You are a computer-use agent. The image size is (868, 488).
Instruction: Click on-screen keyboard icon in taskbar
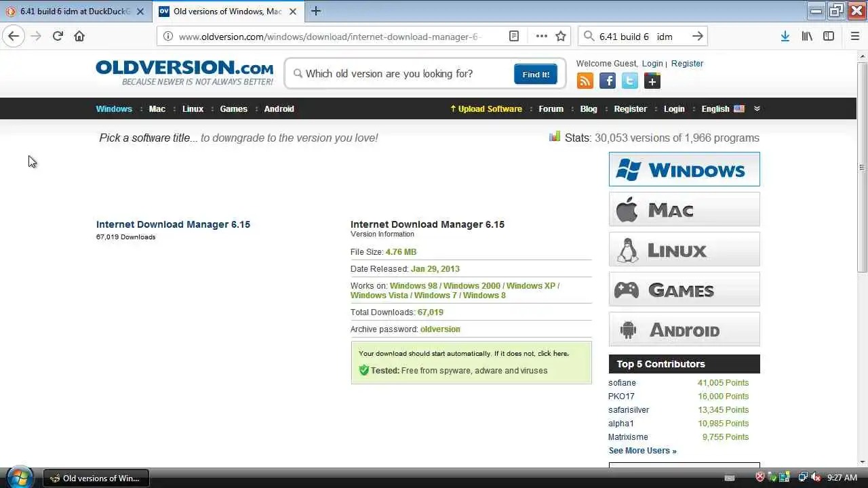click(730, 478)
